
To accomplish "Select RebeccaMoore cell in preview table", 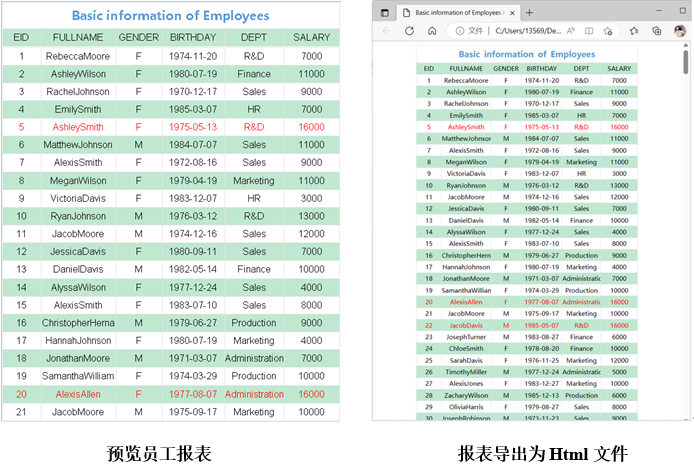I will pyautogui.click(x=78, y=56).
